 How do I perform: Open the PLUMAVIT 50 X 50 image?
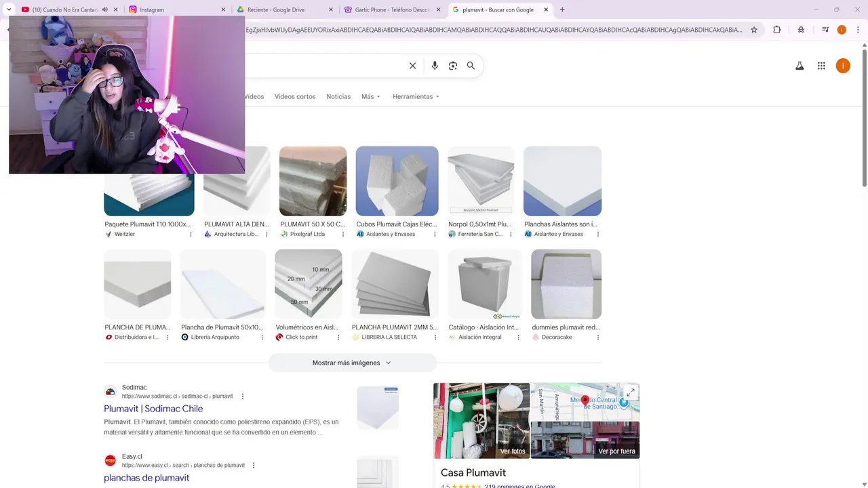click(313, 181)
